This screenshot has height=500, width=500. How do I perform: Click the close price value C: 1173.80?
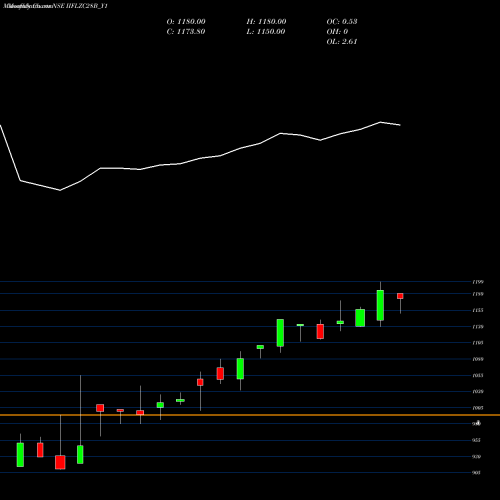tap(186, 32)
